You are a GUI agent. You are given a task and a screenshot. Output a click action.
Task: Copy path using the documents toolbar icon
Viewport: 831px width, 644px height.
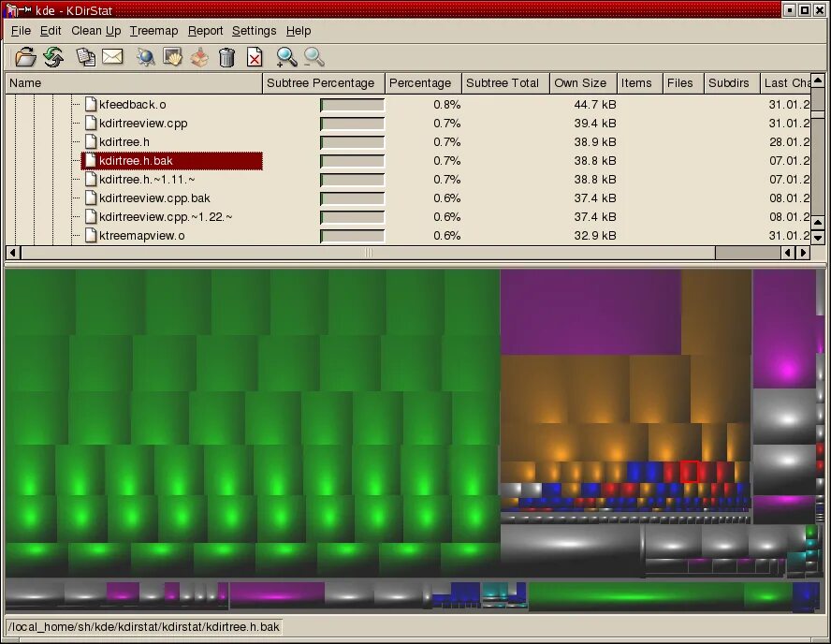(86, 57)
